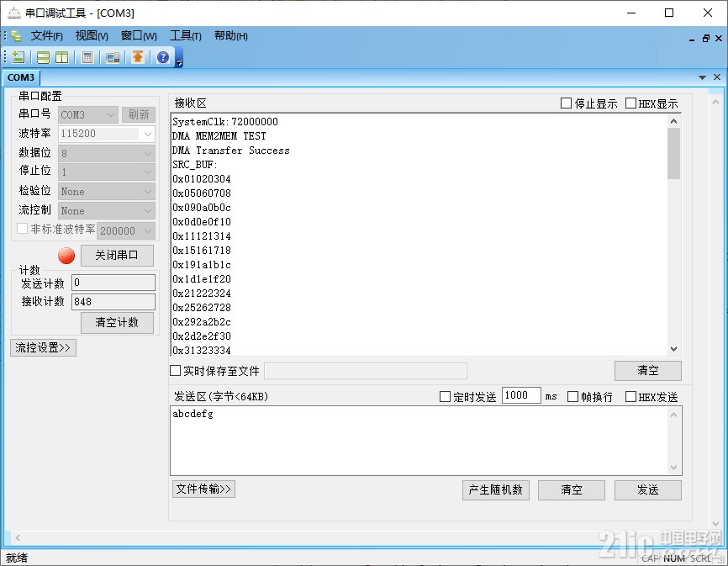The width and height of the screenshot is (728, 566).
Task: Tile windows horizontally via toolbar icon
Action: [x=43, y=57]
